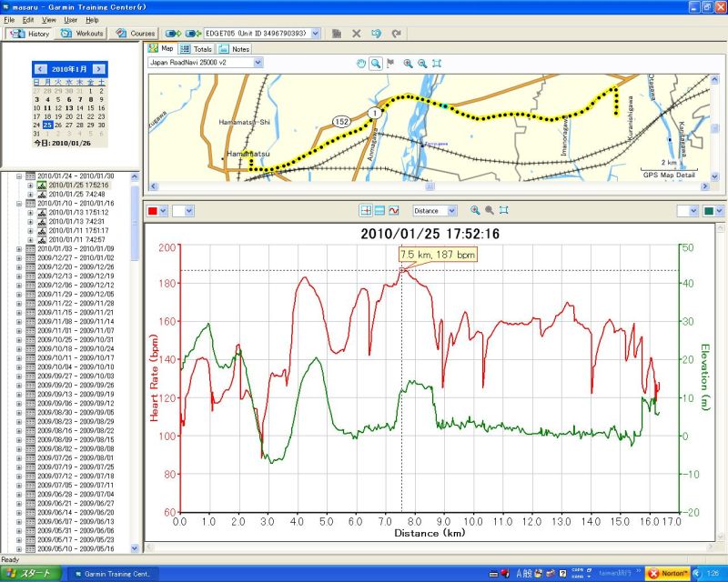Select the map Zoom magnifier tool
The image size is (728, 582).
(x=376, y=64)
